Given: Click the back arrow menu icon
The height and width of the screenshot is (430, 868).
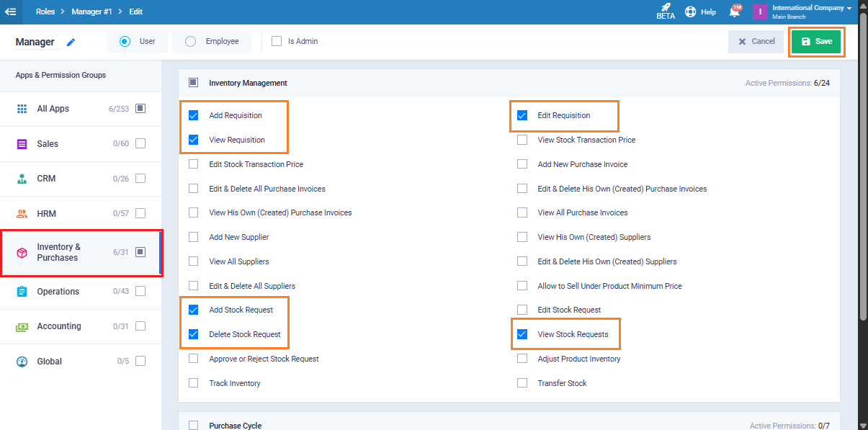Looking at the screenshot, I should click(x=11, y=12).
